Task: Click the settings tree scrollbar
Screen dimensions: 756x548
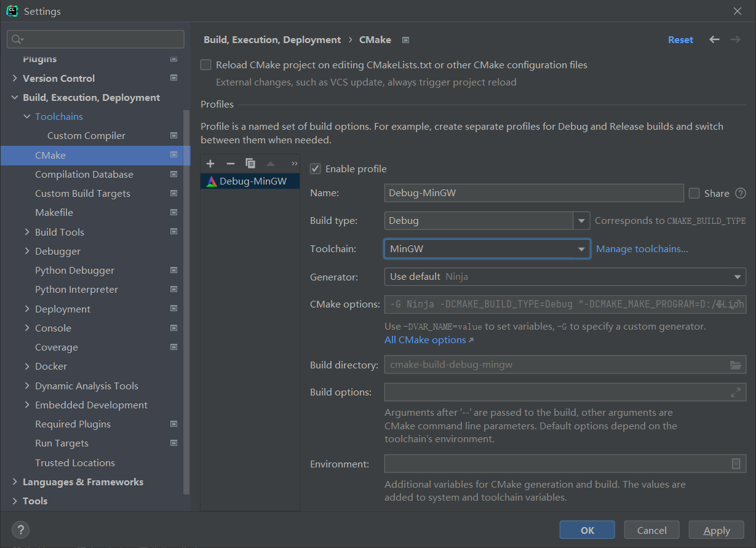Action: point(187,301)
